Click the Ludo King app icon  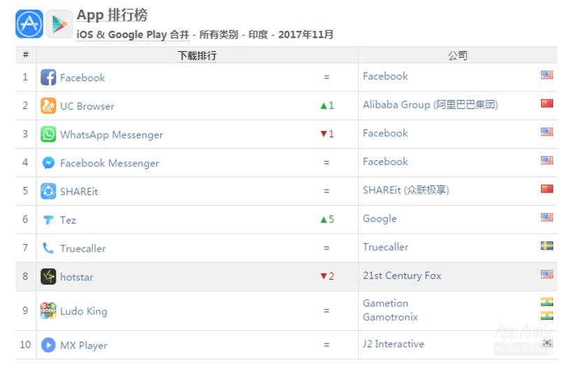(48, 311)
